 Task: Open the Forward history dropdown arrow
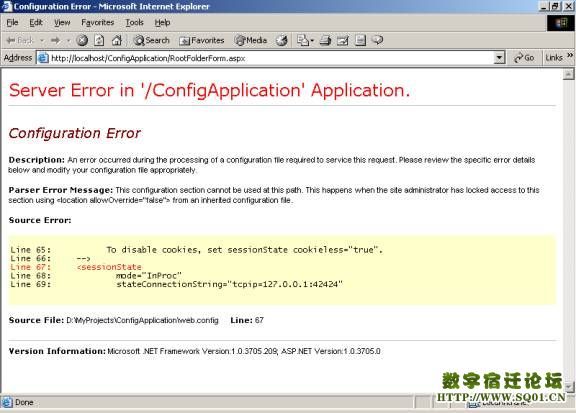68,40
